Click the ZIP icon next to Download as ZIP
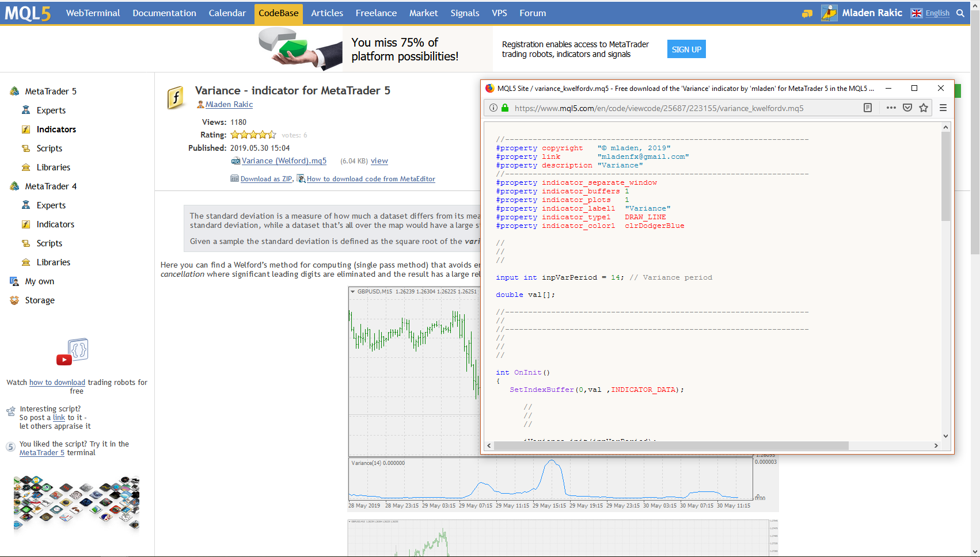 click(x=233, y=179)
